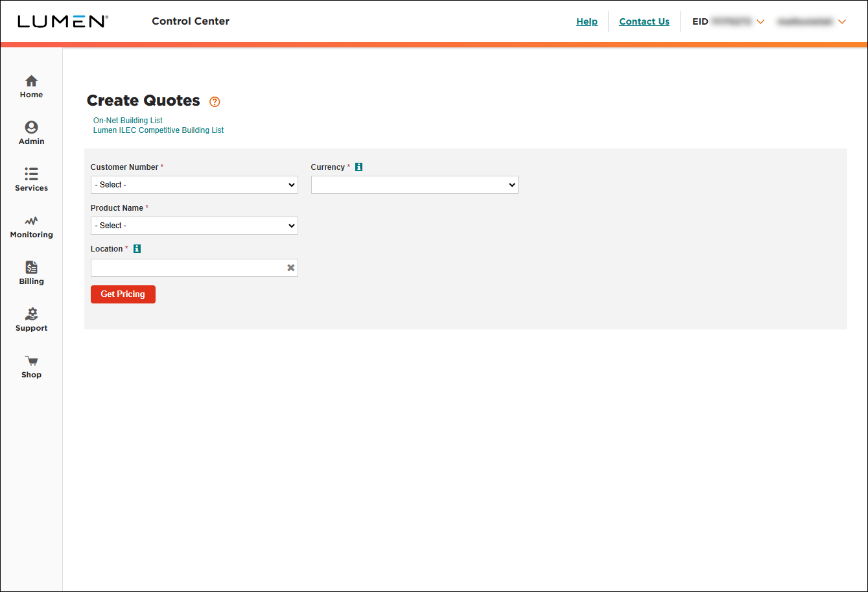
Task: Open Lumen ILEC Competitive Building List link
Action: [158, 130]
